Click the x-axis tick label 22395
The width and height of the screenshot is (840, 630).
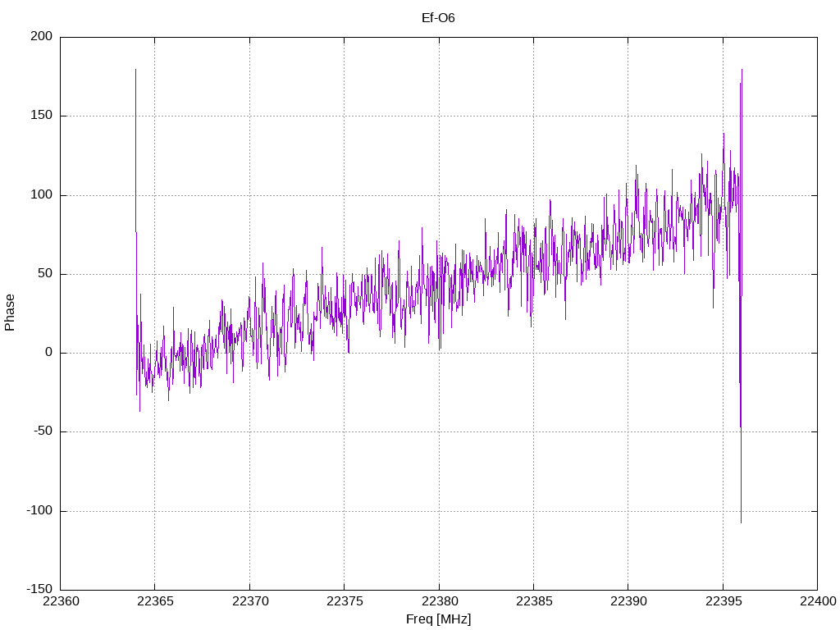tap(724, 601)
